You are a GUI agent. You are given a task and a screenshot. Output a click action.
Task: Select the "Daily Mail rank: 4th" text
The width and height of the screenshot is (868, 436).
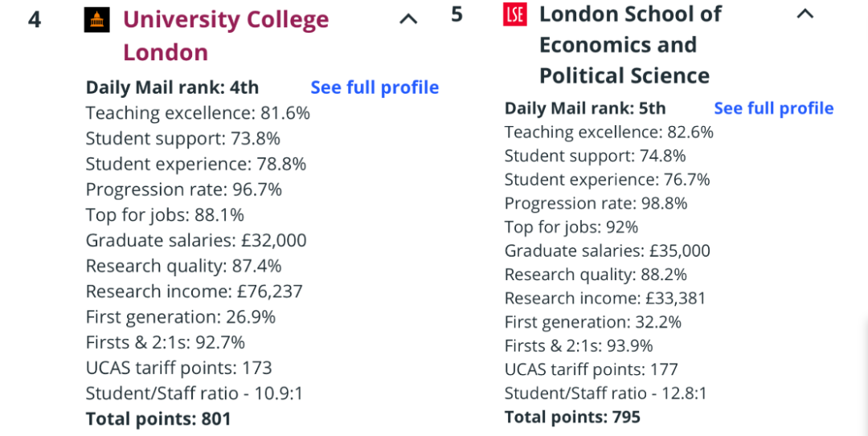pos(172,88)
